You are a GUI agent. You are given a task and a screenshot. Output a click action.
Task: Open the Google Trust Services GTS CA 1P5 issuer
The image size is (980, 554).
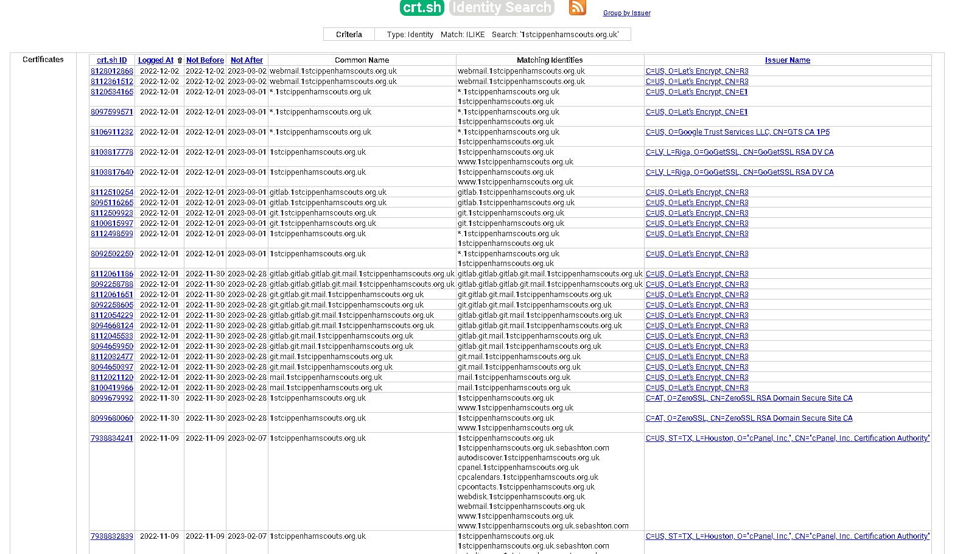tap(737, 132)
